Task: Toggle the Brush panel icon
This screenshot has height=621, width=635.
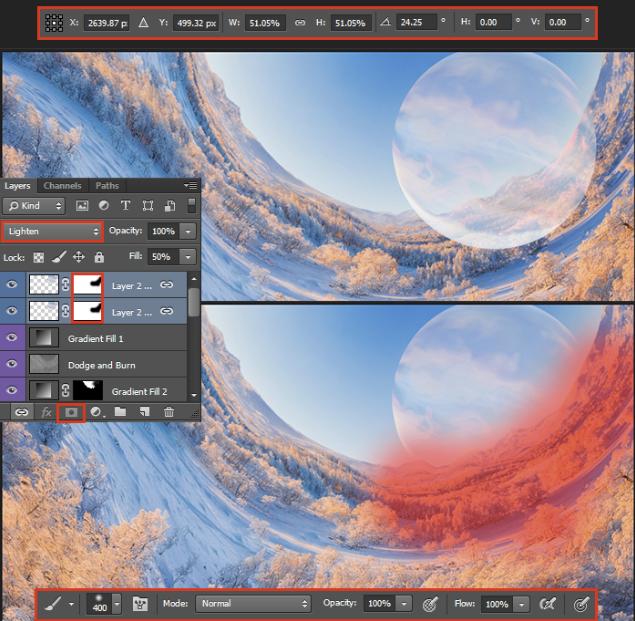Action: pyautogui.click(x=140, y=604)
